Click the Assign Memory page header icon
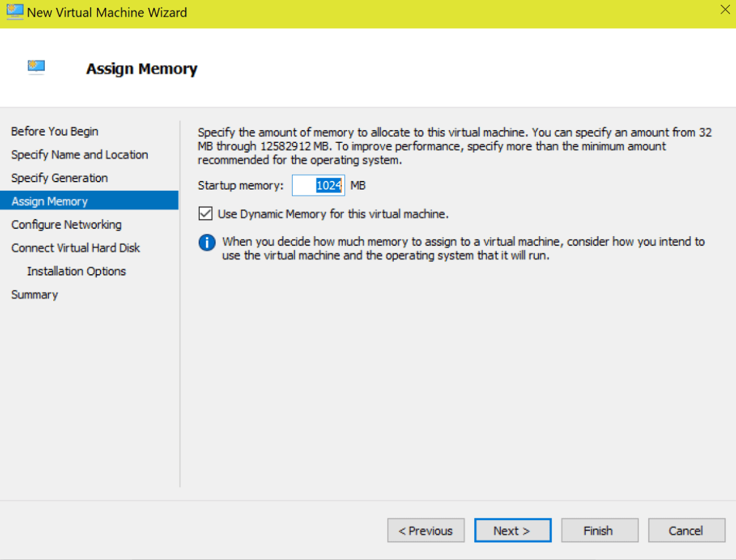 click(36, 67)
